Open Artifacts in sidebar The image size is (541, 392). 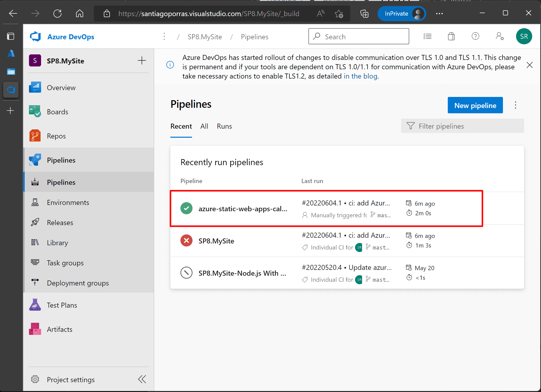click(88, 329)
